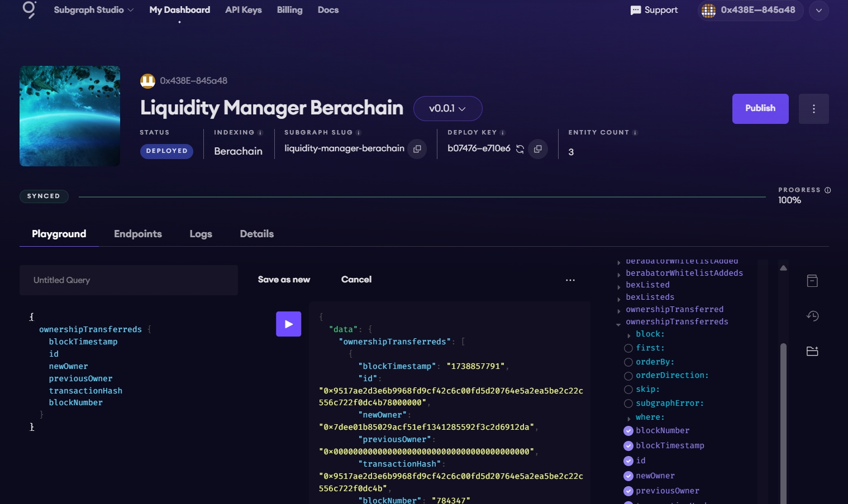
Task: Enable the first: argument
Action: point(628,348)
